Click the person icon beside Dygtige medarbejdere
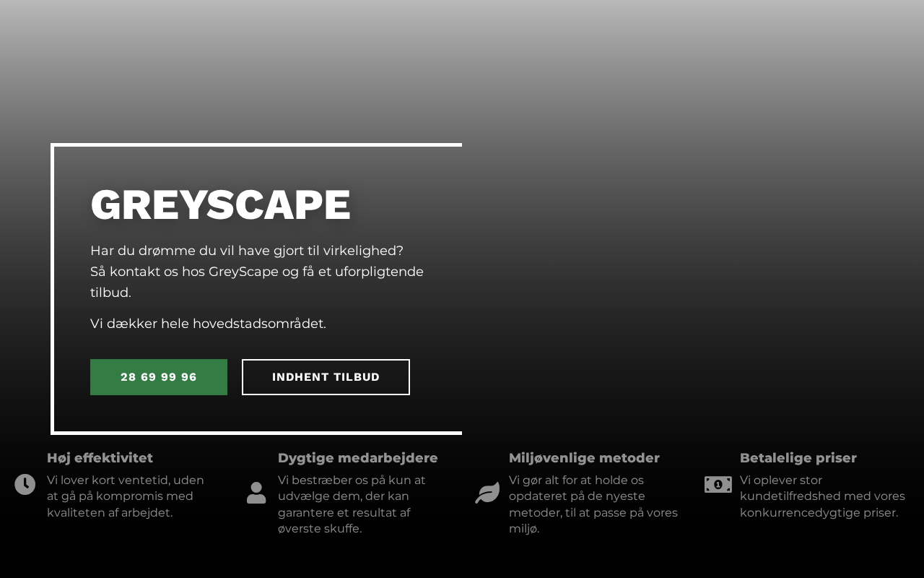This screenshot has width=924, height=578. 256,493
